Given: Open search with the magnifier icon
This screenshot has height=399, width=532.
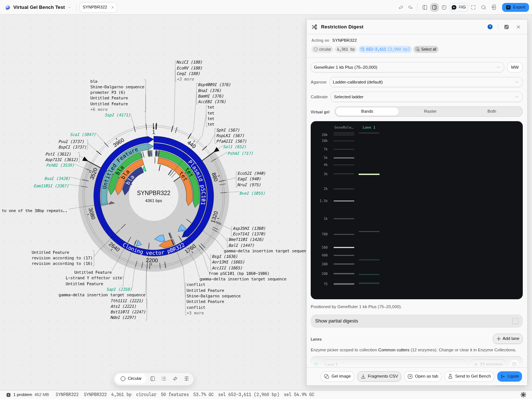Looking at the screenshot, I should coord(484,7).
